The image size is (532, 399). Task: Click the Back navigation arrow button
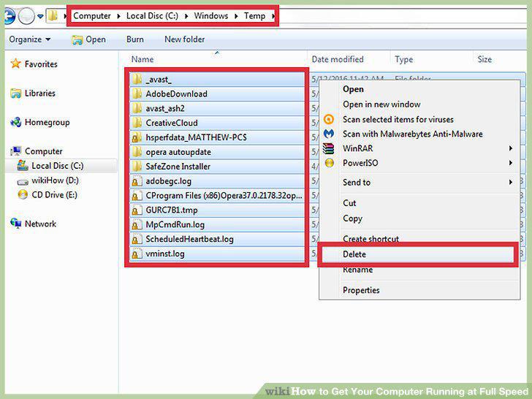point(9,15)
